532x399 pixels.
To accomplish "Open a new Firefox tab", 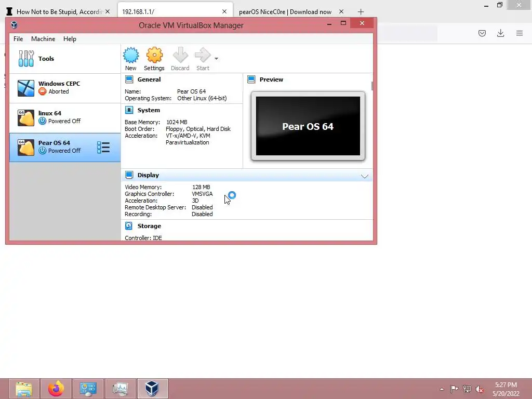I will 361,12.
